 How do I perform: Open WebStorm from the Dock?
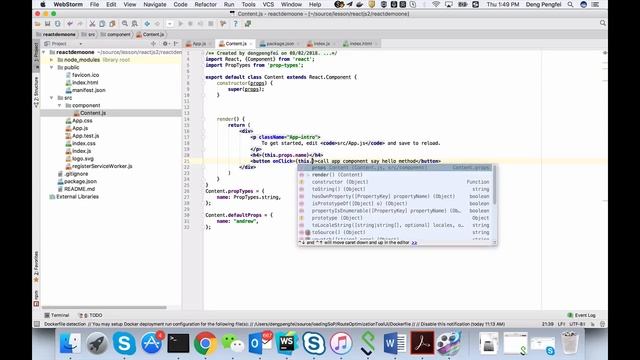pyautogui.click(x=287, y=343)
